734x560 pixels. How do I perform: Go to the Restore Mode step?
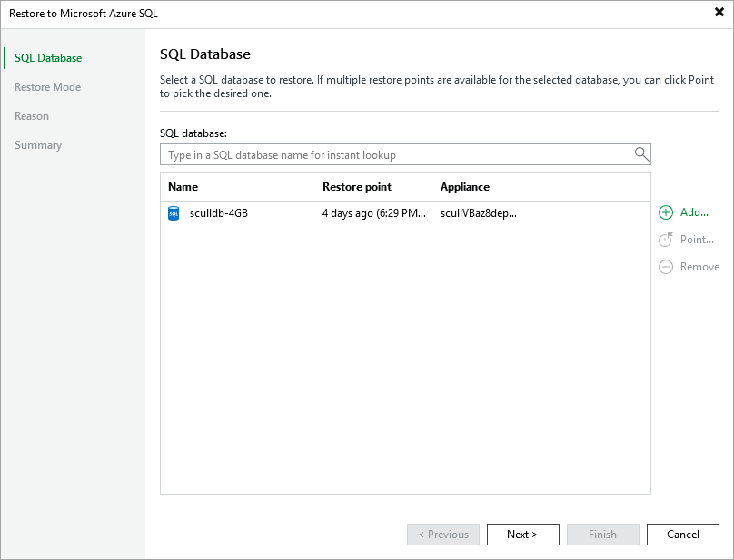(48, 87)
